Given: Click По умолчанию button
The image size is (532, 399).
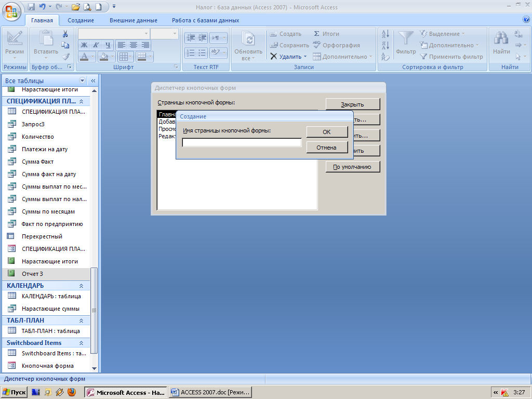Looking at the screenshot, I should [x=353, y=167].
